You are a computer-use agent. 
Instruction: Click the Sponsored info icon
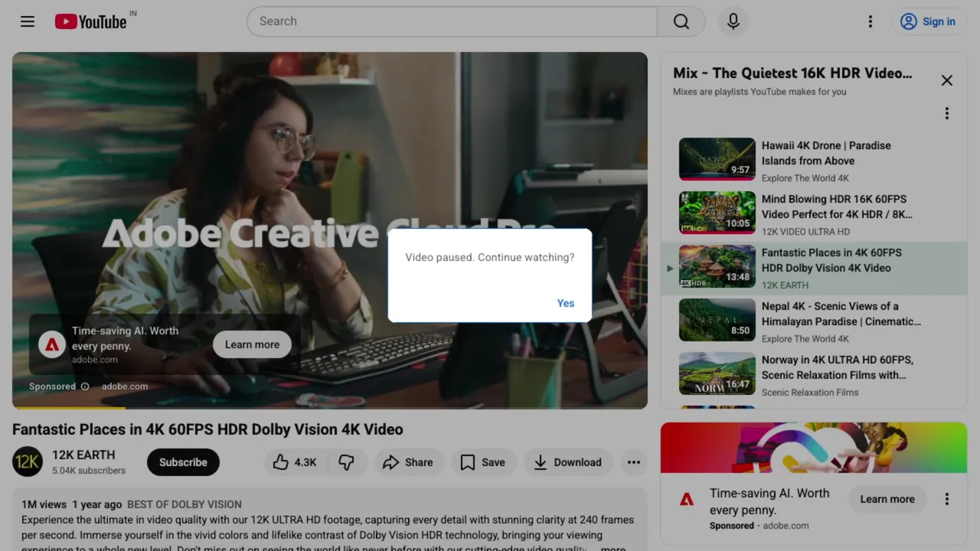(85, 386)
